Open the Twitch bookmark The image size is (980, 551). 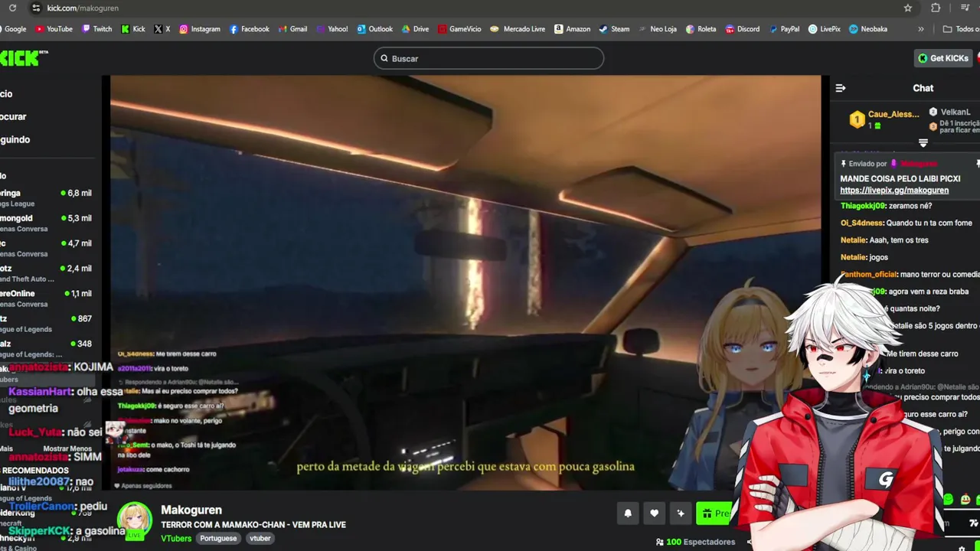pos(96,29)
